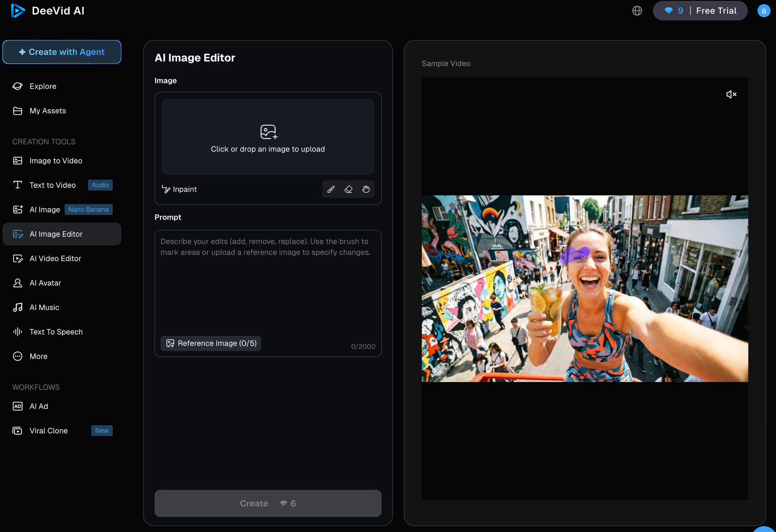Viewport: 776px width, 532px height.
Task: Click the sample video preview
Action: [x=585, y=288]
